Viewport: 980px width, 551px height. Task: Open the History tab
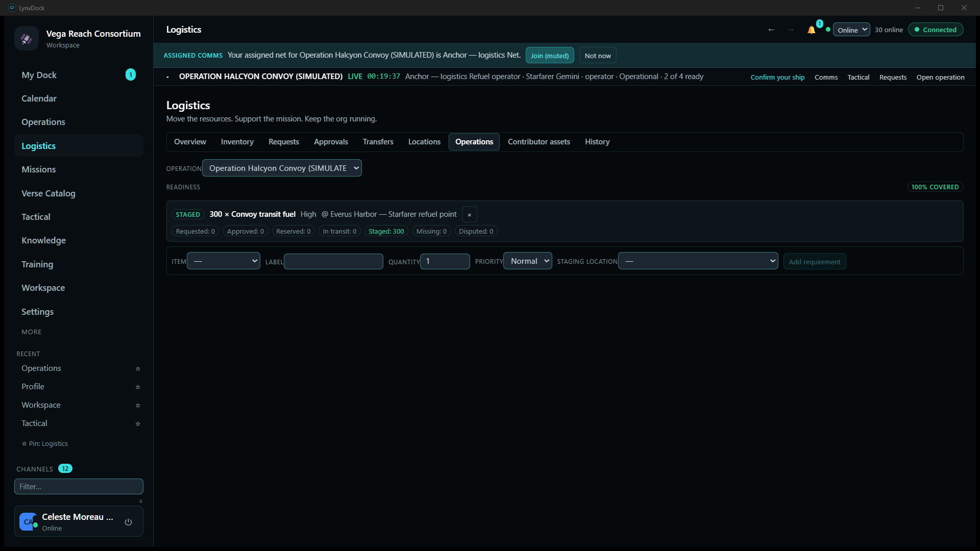[597, 142]
